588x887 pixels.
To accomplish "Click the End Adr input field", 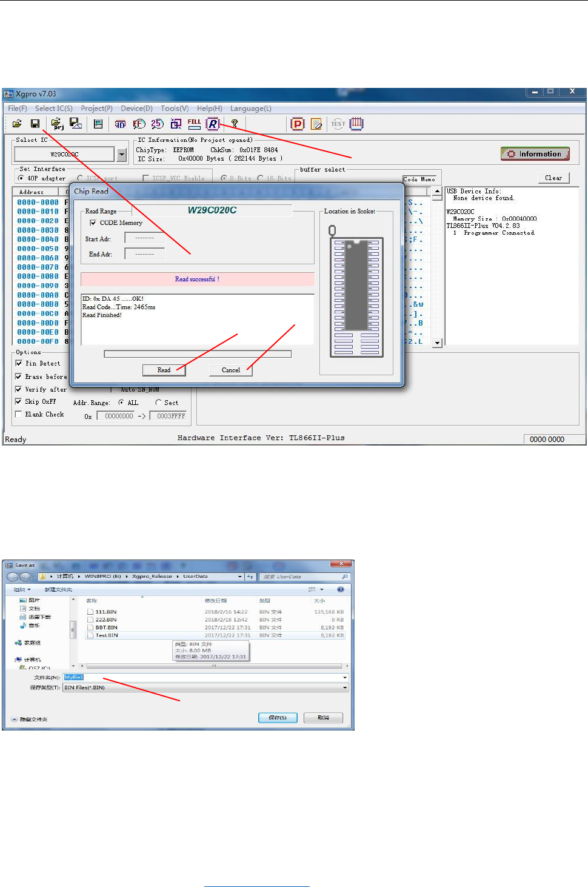I will (x=144, y=254).
